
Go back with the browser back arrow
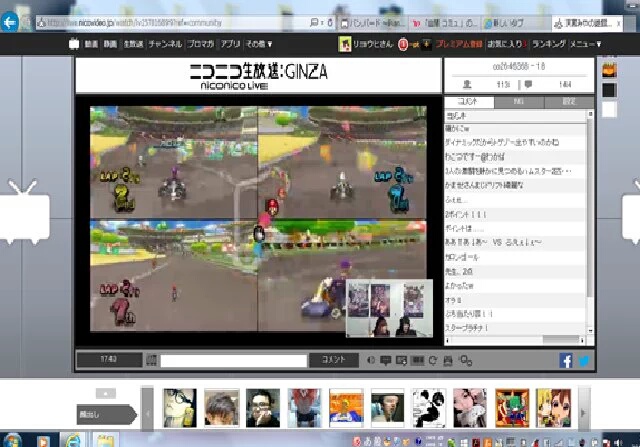click(9, 22)
